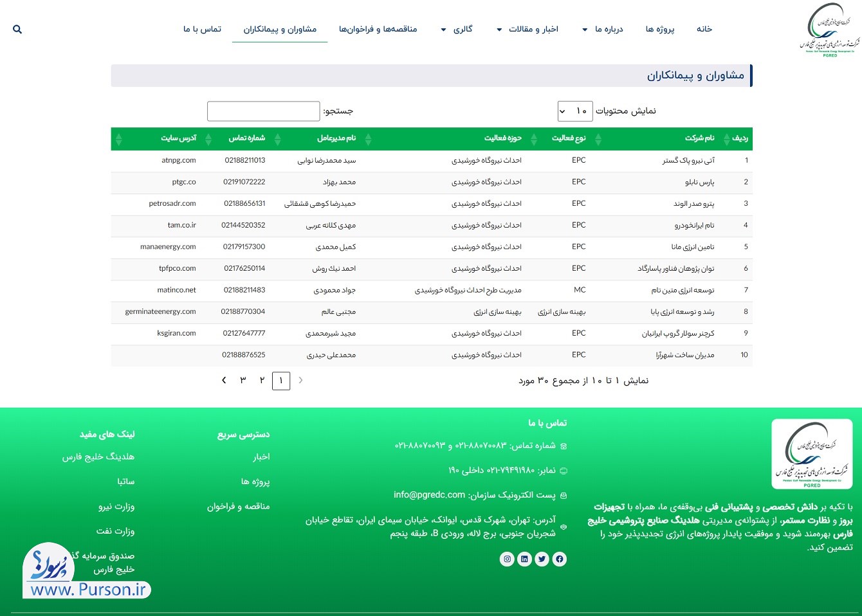Image resolution: width=862 pixels, height=616 pixels.
Task: Click website cell manaenergy.com
Action: point(168,247)
